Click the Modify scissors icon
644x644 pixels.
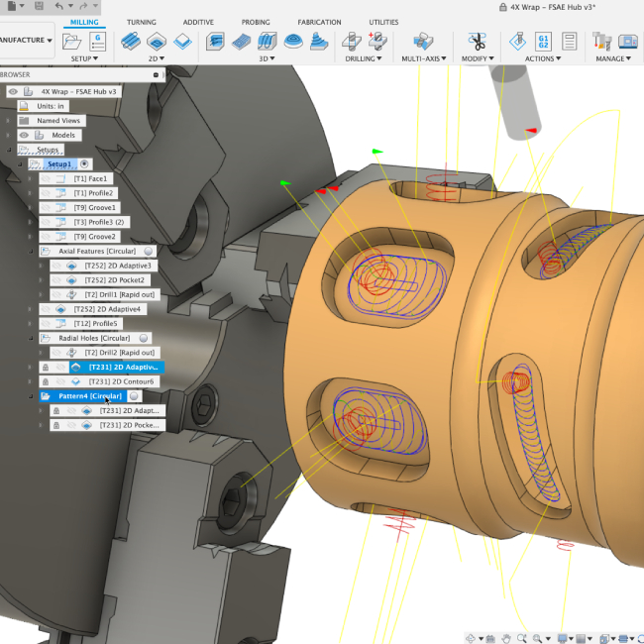478,42
